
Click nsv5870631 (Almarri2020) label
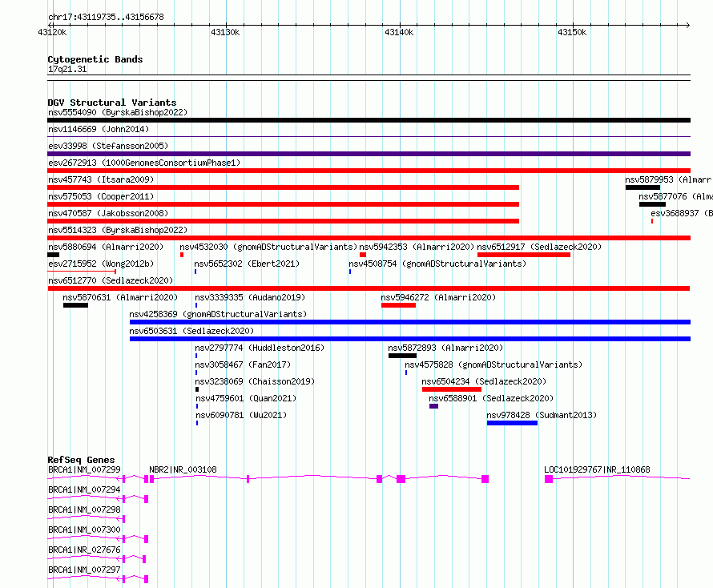(120, 297)
